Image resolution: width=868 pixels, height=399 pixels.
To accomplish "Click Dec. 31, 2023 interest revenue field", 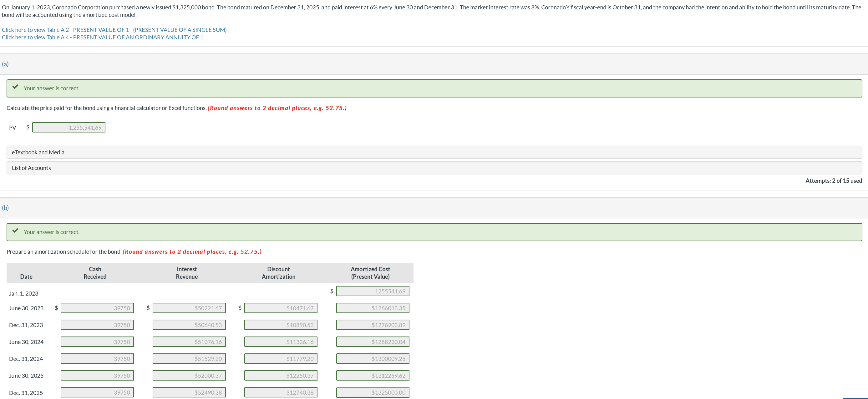I will click(189, 325).
